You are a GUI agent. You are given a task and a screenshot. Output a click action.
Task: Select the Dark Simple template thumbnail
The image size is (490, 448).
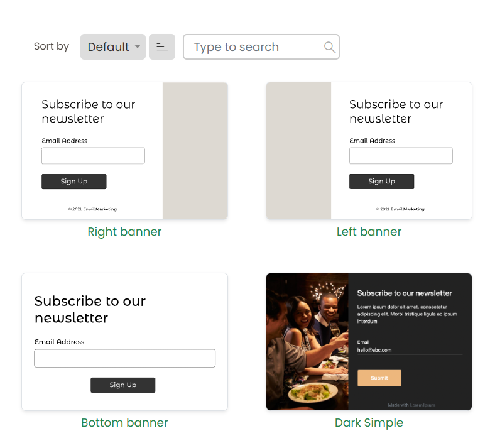tap(369, 342)
